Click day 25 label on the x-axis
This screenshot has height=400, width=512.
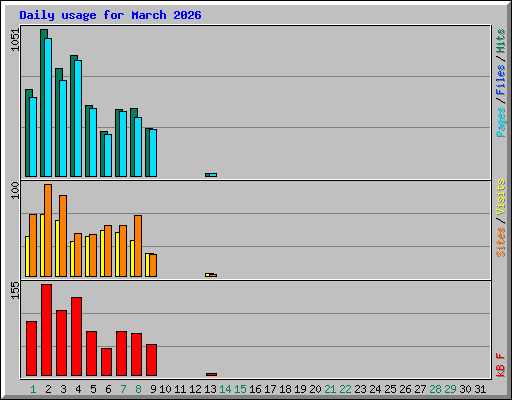(x=390, y=389)
